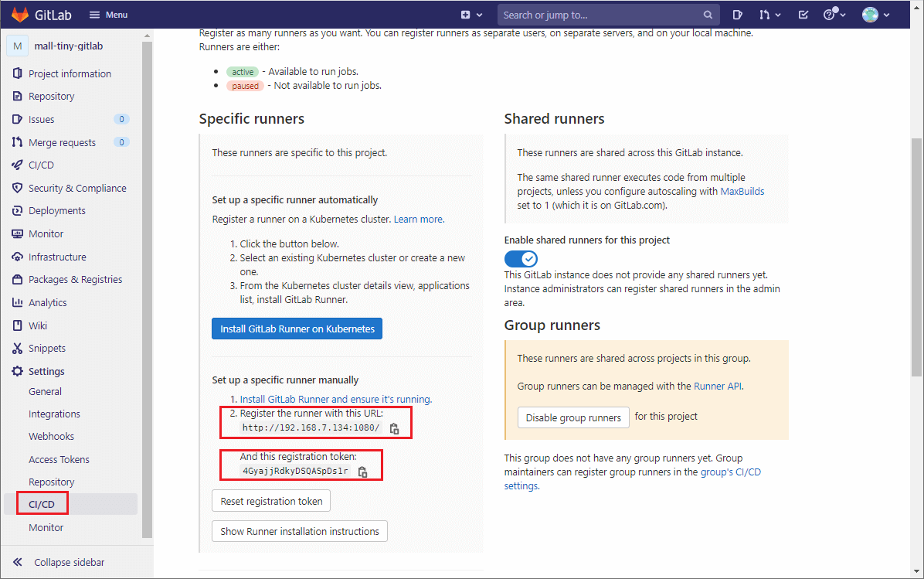Open the To-Do list icon
This screenshot has height=579, width=924.
point(803,15)
